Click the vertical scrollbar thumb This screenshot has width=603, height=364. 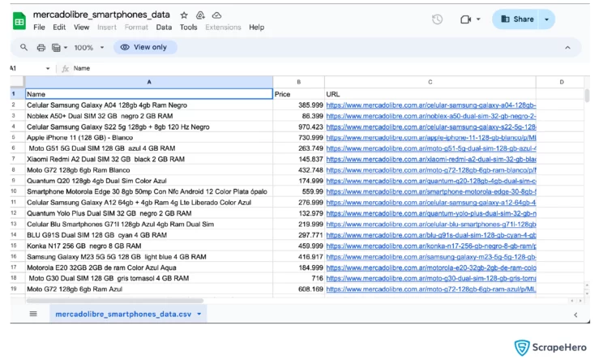(587, 96)
